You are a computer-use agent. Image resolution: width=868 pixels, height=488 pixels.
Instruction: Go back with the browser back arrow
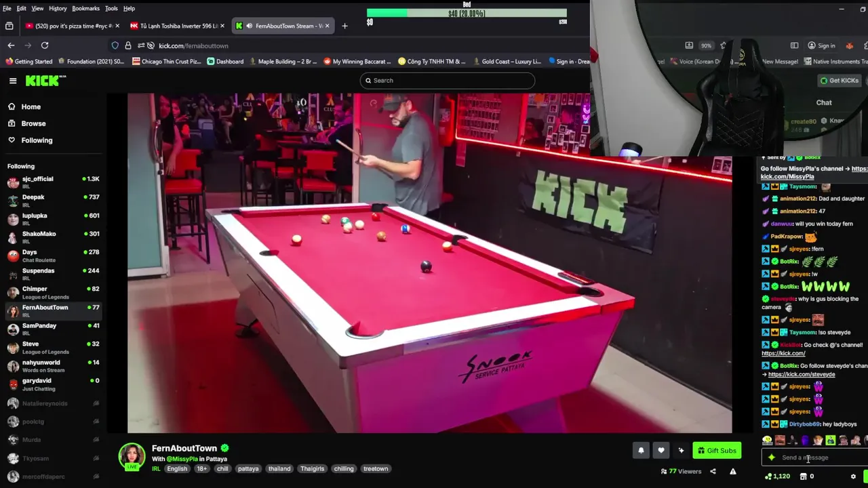pyautogui.click(x=11, y=45)
